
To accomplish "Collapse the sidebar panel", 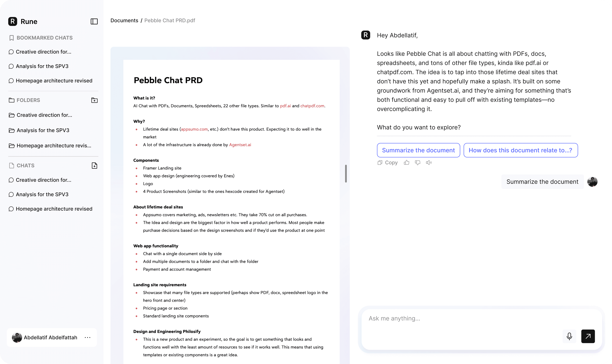I will (x=94, y=22).
